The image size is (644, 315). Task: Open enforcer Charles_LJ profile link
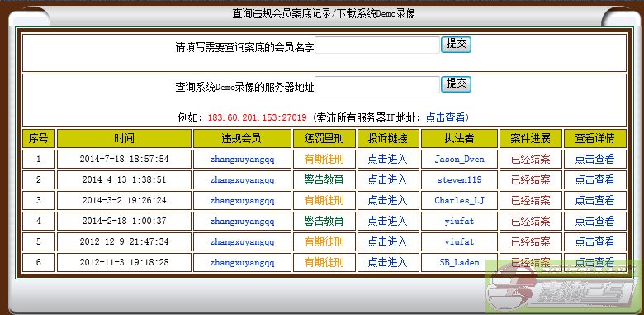(x=459, y=201)
